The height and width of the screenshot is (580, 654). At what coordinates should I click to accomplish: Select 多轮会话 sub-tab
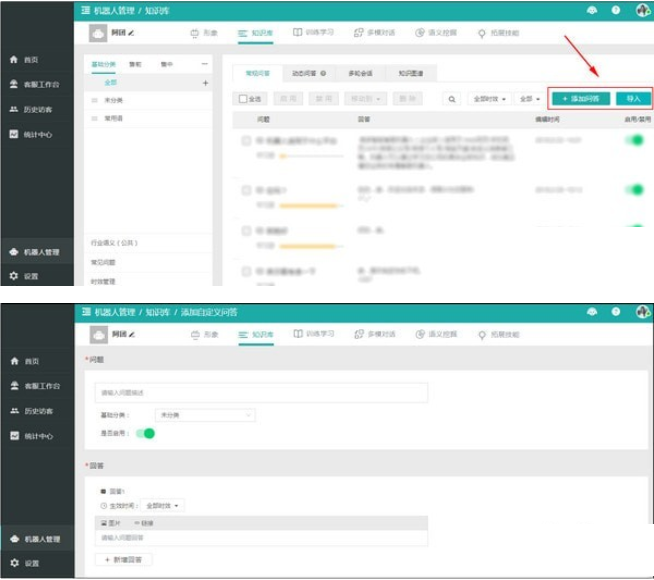pyautogui.click(x=360, y=73)
